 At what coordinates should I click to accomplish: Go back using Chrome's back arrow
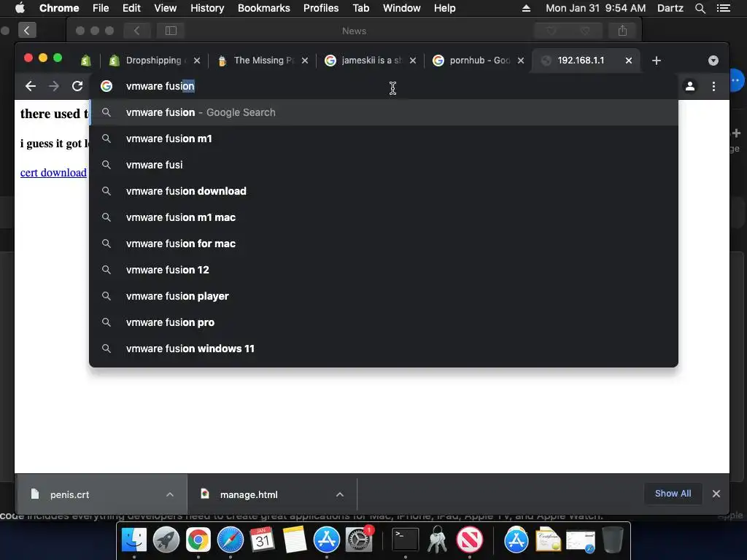coord(31,86)
